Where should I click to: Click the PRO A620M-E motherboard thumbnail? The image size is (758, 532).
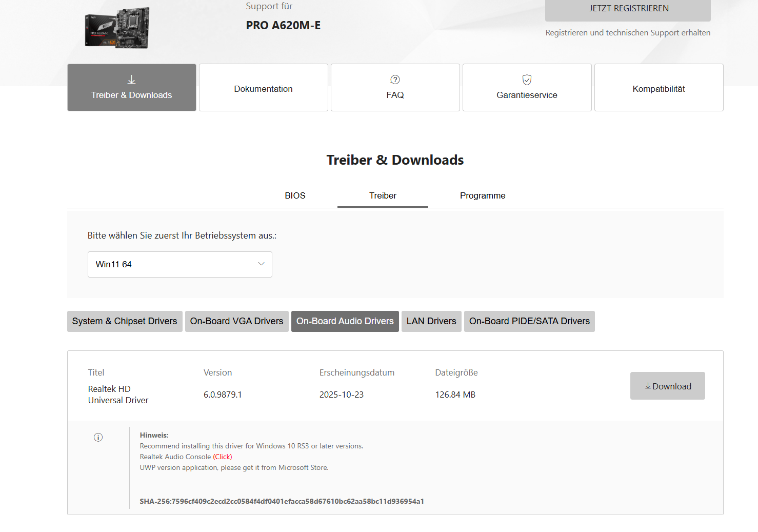click(117, 28)
